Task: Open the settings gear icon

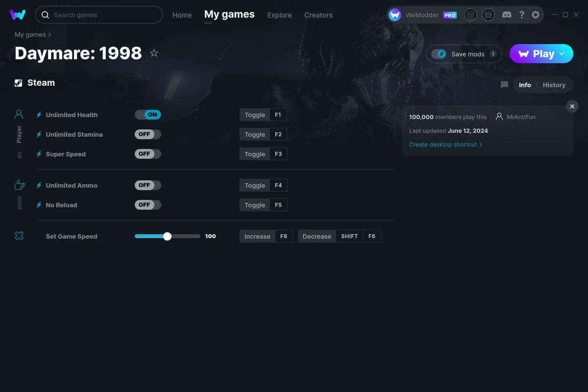Action: [536, 15]
